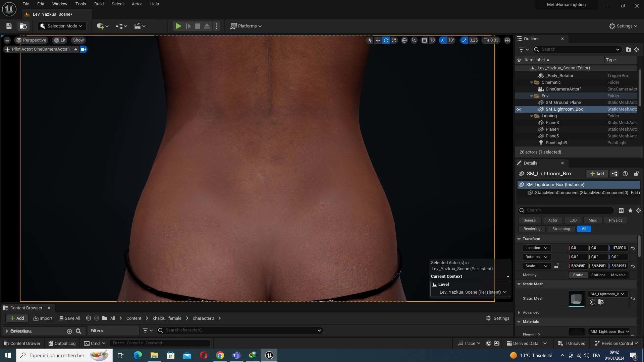Viewport: 644px width, 362px height.
Task: Expand the Advanced section in Static Mesh
Action: pyautogui.click(x=519, y=312)
